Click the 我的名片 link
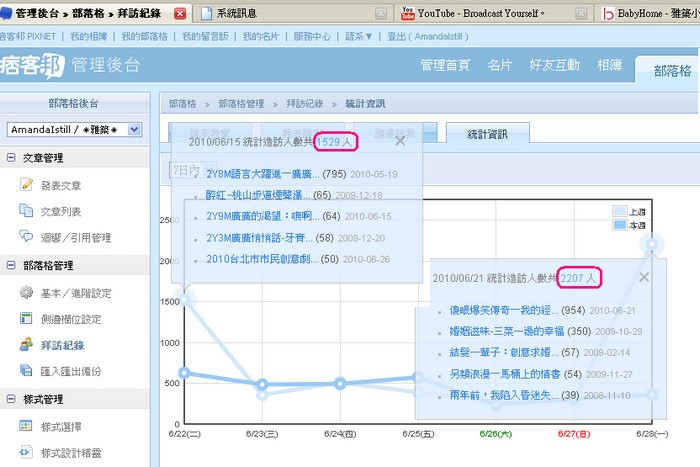This screenshot has height=467, width=700. [x=261, y=37]
